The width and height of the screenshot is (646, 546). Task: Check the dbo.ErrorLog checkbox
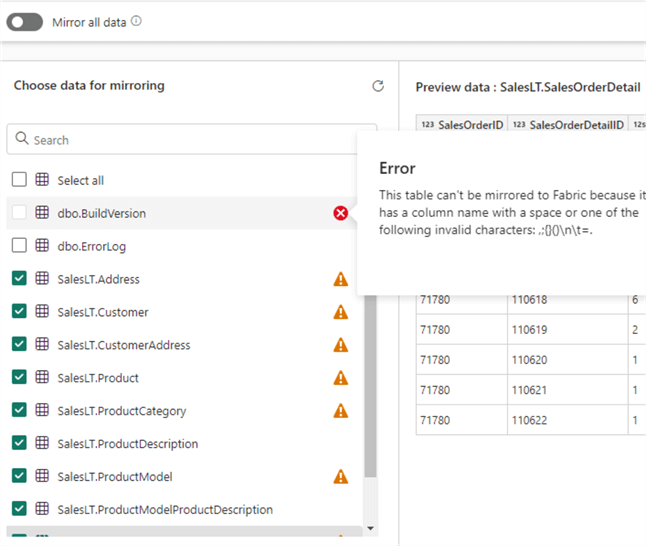19,246
